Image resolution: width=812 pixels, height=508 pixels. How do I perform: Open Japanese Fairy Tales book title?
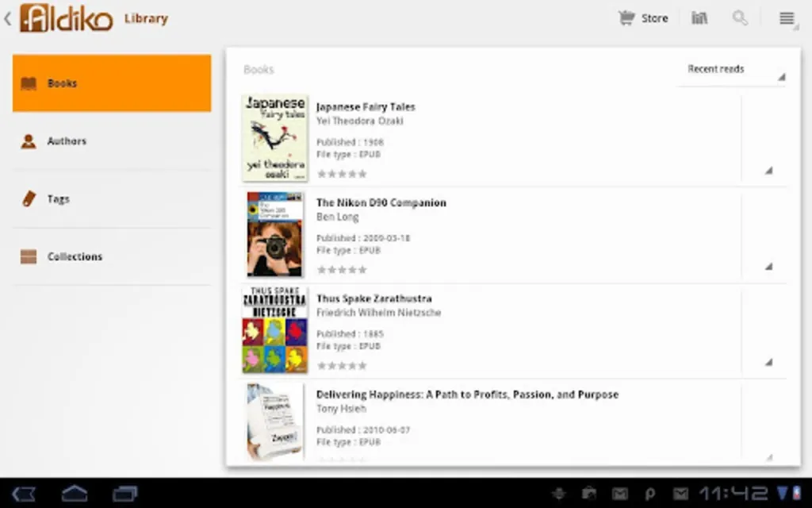click(x=366, y=107)
